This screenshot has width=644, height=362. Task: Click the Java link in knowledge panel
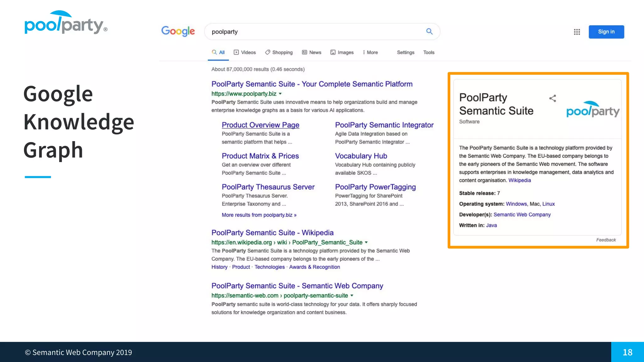(x=491, y=225)
